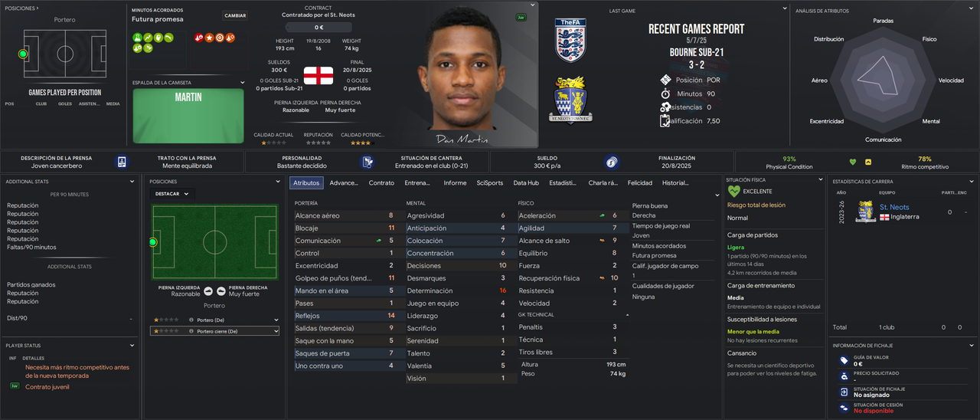Click the St. Neots Town crest in Last Game

(x=570, y=99)
